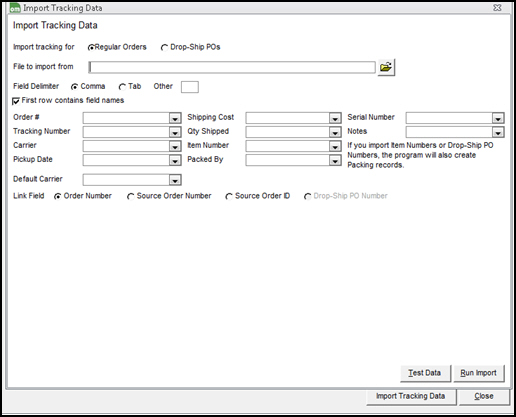
Task: Select the Drop-Ship POs radio button
Action: click(x=164, y=48)
